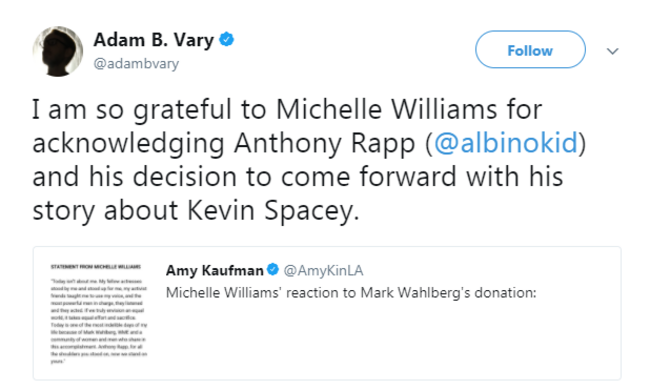The width and height of the screenshot is (650, 390).
Task: Open Amy Kaufman's profile name link
Action: point(214,270)
